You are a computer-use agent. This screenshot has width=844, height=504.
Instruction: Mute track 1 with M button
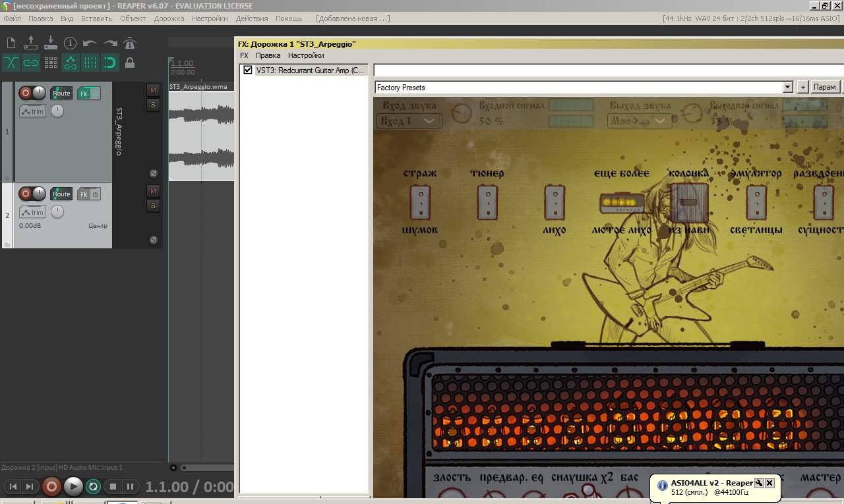point(153,90)
